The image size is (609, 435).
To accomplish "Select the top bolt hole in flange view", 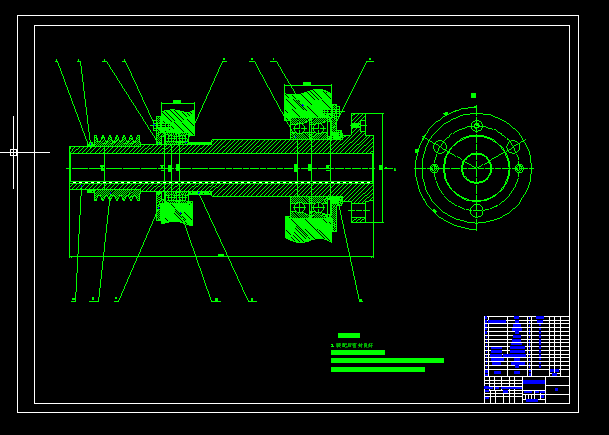I will tap(477, 126).
